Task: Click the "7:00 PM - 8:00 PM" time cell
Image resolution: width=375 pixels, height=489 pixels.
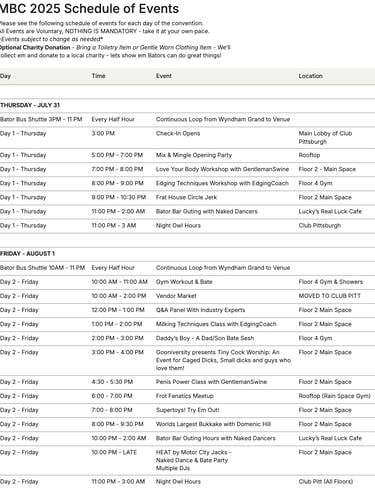Action: tap(117, 169)
